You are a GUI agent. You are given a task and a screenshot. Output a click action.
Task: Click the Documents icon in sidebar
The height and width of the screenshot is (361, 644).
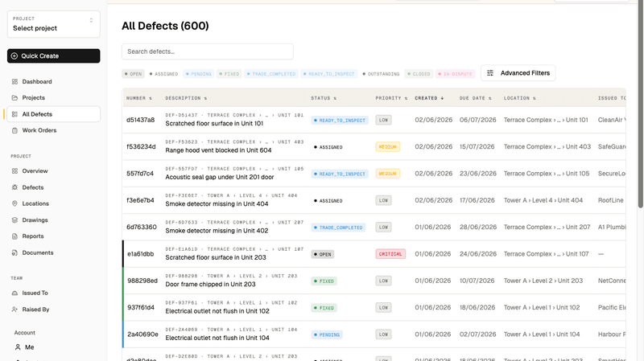[x=14, y=252]
